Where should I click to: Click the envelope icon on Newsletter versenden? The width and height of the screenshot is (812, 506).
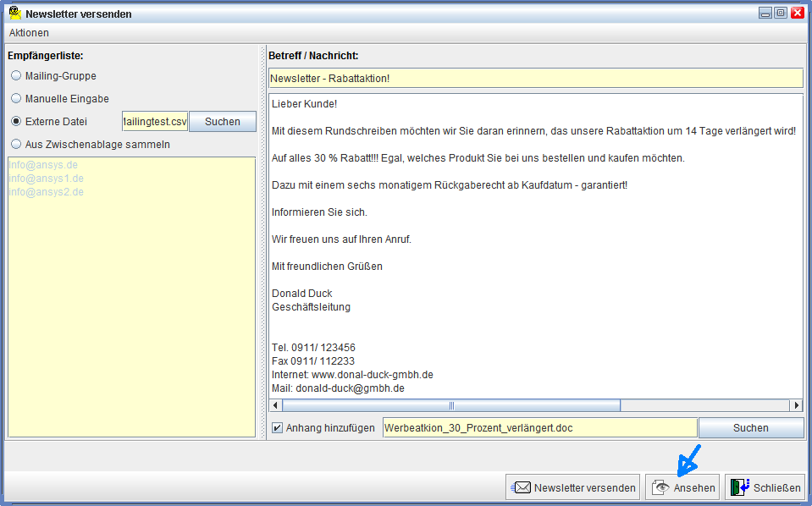click(522, 487)
